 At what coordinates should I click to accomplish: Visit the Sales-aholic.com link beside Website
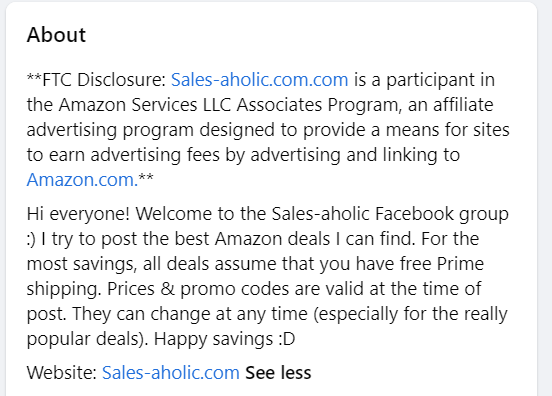pyautogui.click(x=171, y=372)
